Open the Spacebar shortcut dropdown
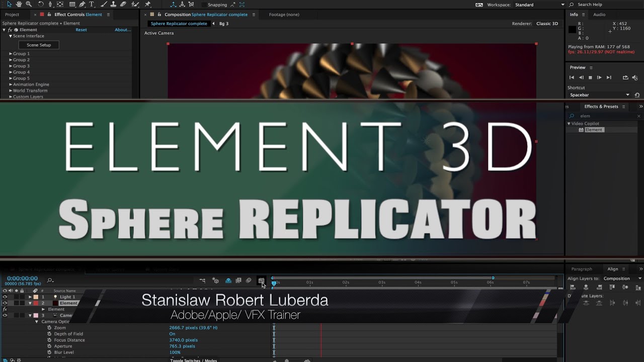Screen dimensions: 644x362 coord(599,95)
